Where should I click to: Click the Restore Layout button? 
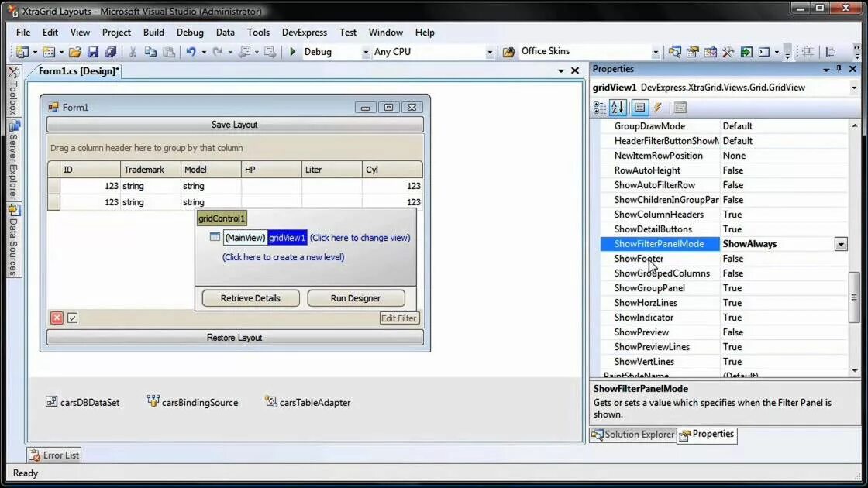tap(235, 338)
